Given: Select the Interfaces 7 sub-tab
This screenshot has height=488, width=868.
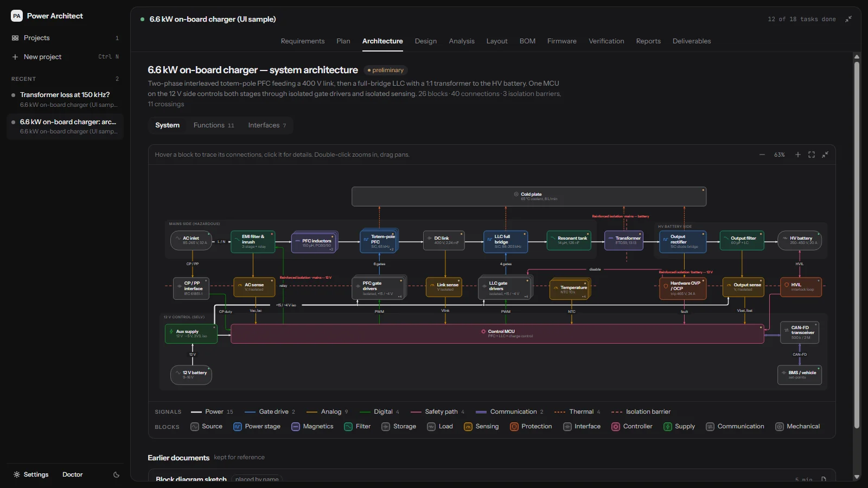Looking at the screenshot, I should (267, 125).
